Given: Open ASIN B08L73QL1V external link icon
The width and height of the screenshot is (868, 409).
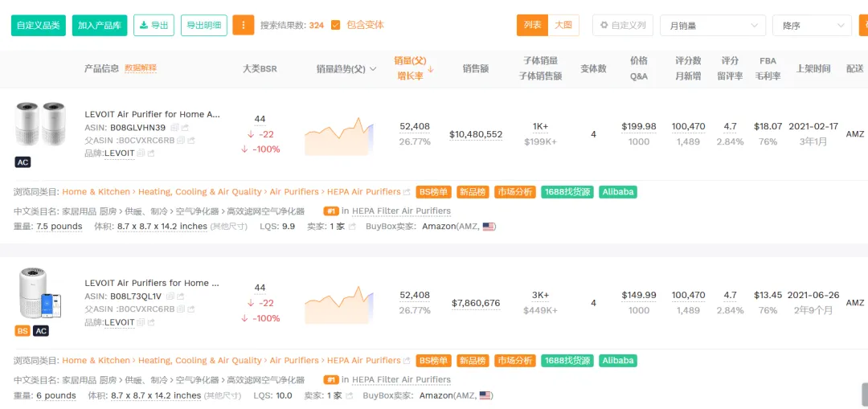Looking at the screenshot, I should 181,296.
